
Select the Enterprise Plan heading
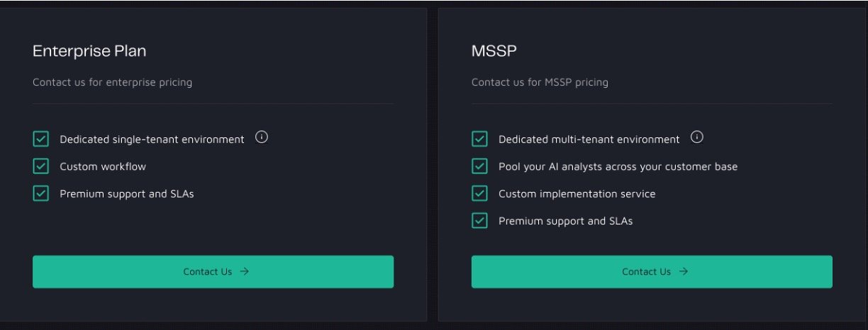(89, 51)
